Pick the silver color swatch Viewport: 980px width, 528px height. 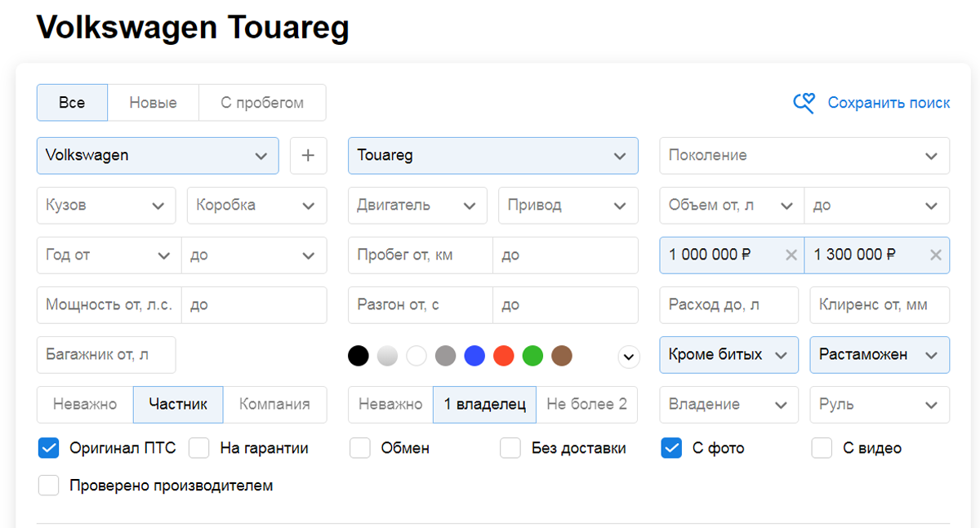click(x=387, y=356)
